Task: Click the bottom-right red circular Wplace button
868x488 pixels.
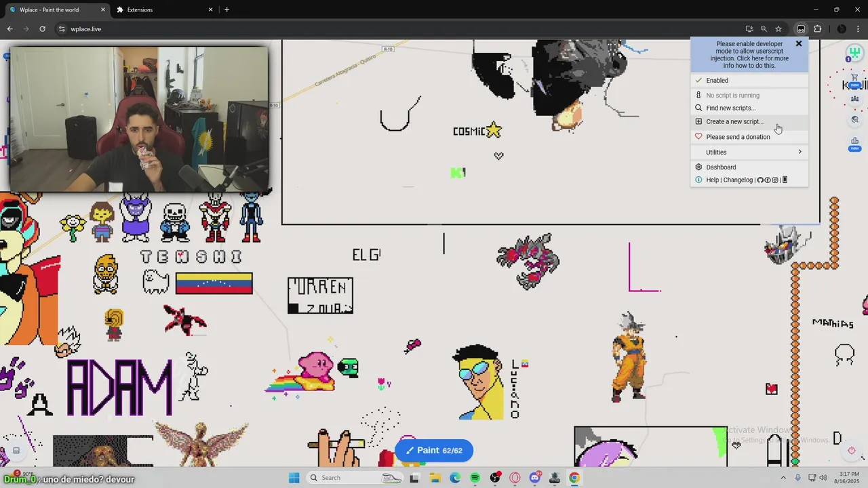Action: (852, 451)
